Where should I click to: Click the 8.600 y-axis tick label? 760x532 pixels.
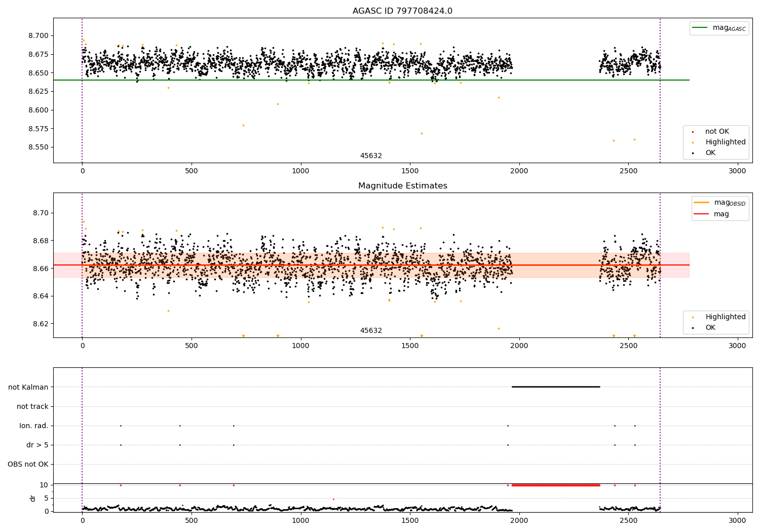pos(39,110)
